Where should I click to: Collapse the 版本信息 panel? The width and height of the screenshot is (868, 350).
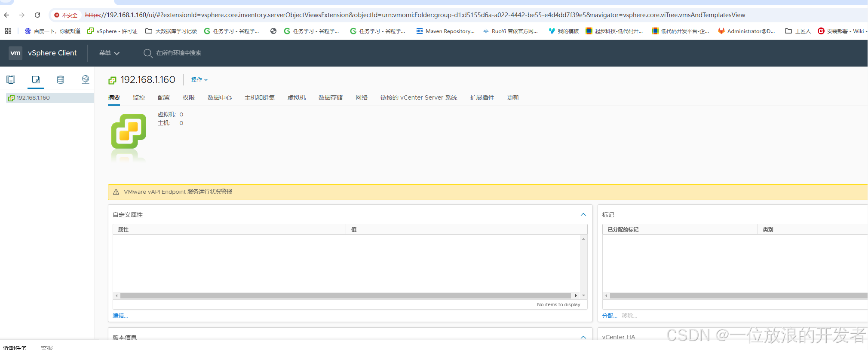pyautogui.click(x=583, y=337)
